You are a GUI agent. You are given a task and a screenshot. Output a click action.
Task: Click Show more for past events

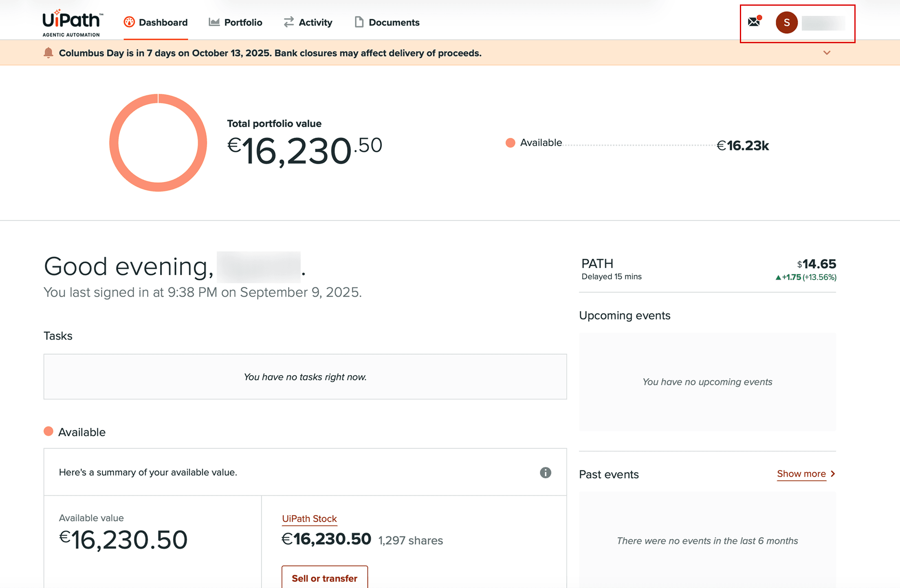(x=801, y=473)
